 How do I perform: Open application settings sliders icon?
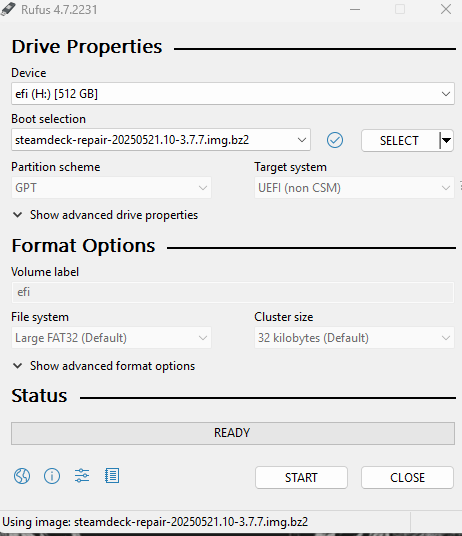(82, 476)
